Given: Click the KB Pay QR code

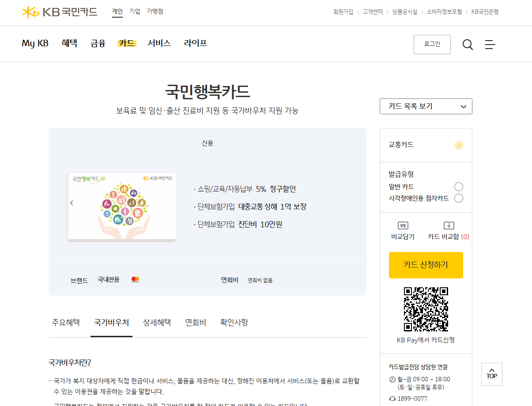Looking at the screenshot, I should pos(426,309).
